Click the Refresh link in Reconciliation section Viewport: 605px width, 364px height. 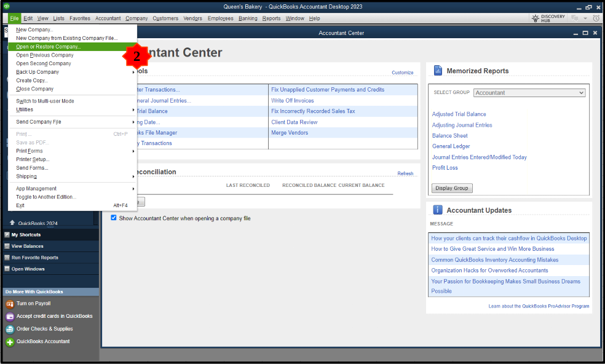pos(405,174)
